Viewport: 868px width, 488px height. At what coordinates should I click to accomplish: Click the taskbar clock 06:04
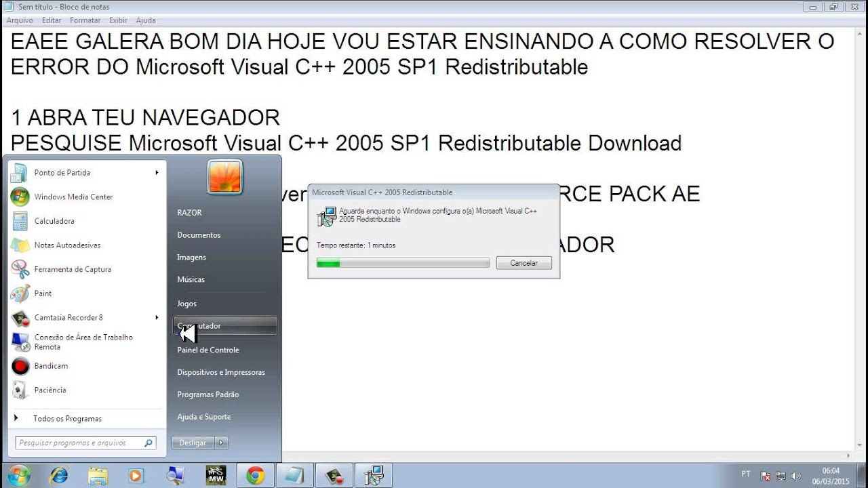point(831,470)
